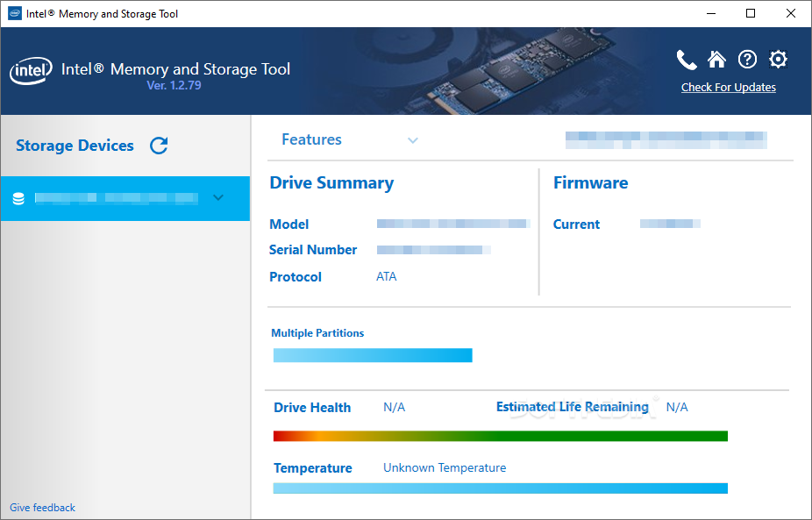This screenshot has height=520, width=812.
Task: Click the Estimated Life Remaining label
Action: [573, 407]
